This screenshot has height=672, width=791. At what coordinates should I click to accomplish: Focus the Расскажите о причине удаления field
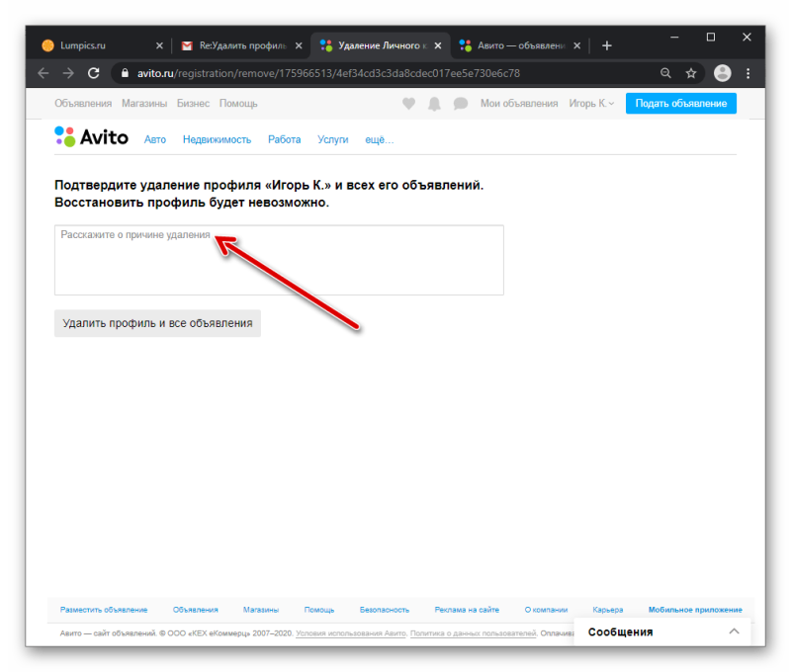click(x=279, y=260)
